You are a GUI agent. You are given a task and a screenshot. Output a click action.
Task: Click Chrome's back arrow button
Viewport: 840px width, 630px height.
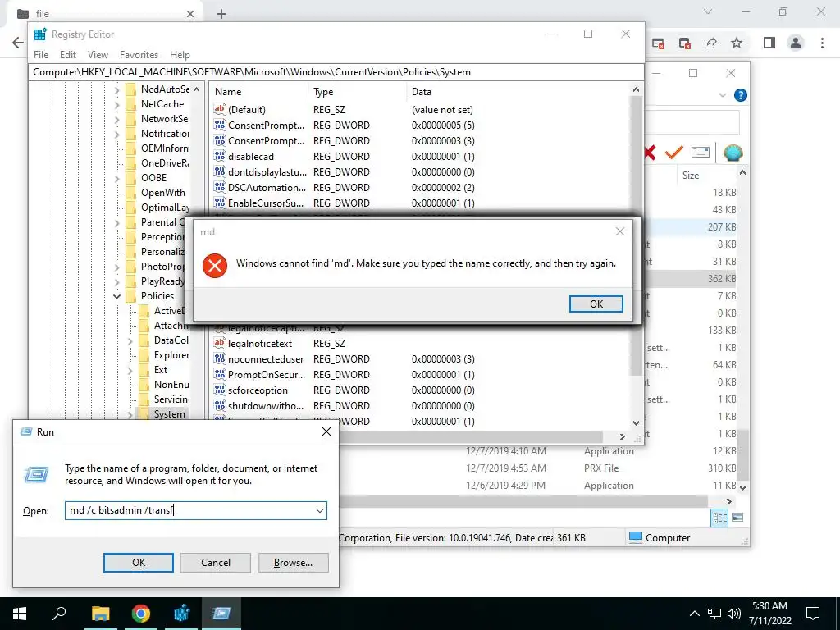18,43
